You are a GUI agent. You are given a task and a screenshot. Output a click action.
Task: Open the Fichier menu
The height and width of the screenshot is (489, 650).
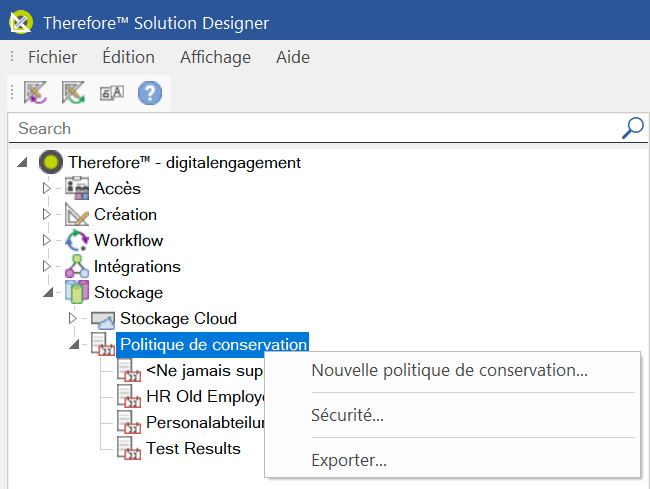[x=52, y=57]
